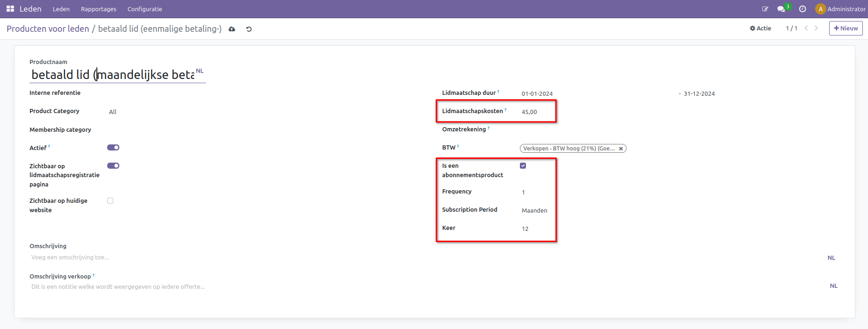
Task: Open the conversations chat icon
Action: [781, 9]
